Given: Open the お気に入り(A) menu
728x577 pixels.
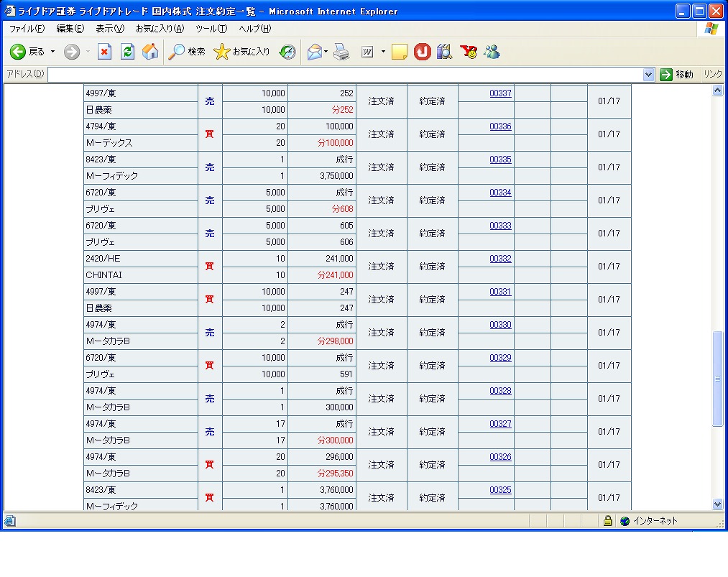Looking at the screenshot, I should click(160, 29).
